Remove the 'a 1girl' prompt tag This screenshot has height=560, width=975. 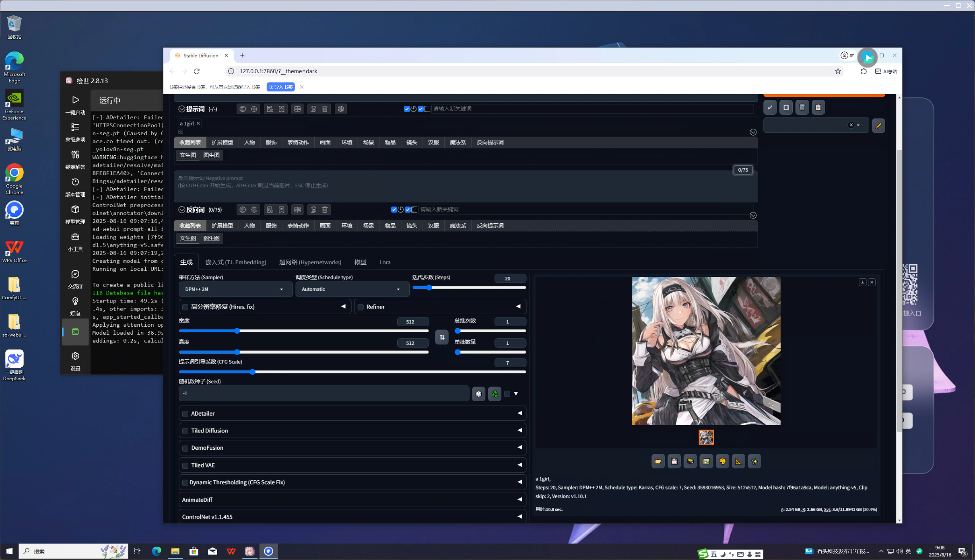(x=198, y=124)
